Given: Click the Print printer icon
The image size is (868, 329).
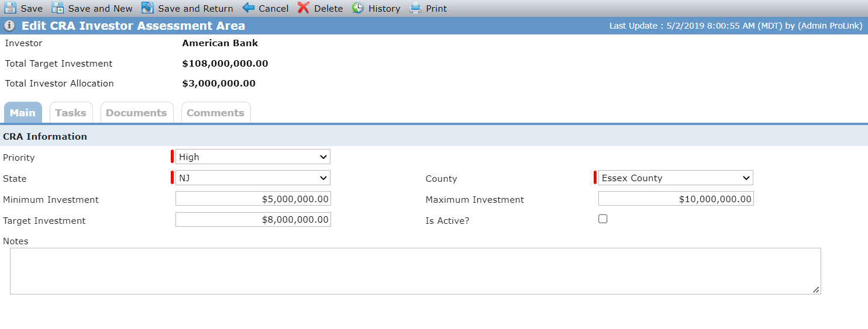Looking at the screenshot, I should (x=415, y=8).
